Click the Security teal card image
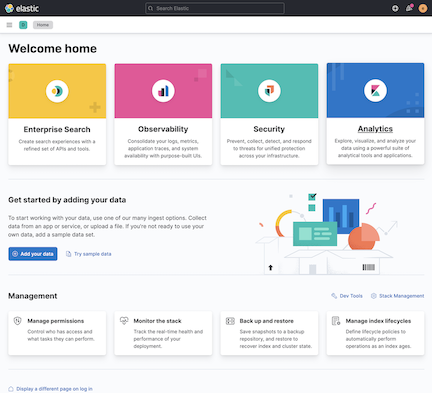 pos(269,91)
